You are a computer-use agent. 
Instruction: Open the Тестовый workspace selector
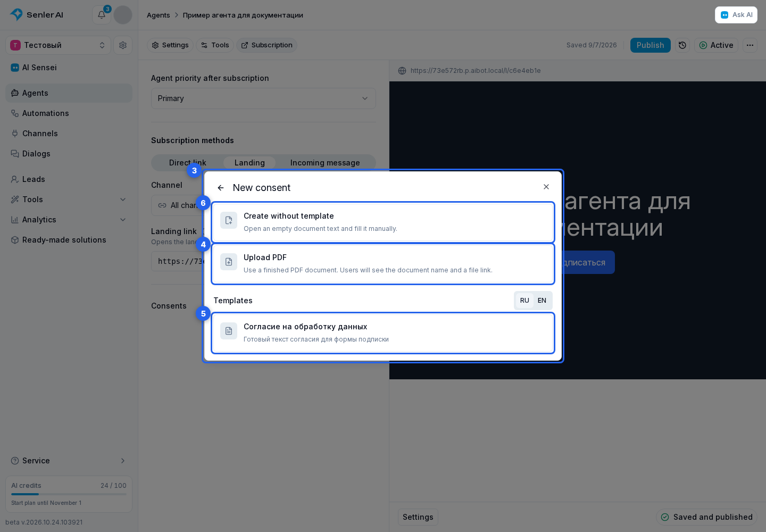(x=59, y=45)
